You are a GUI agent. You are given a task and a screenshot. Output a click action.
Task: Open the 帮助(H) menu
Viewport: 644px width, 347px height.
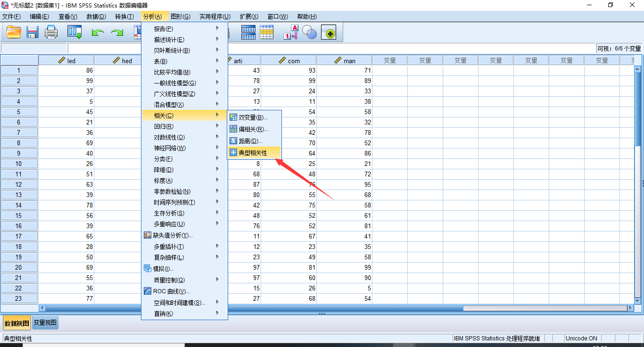307,17
